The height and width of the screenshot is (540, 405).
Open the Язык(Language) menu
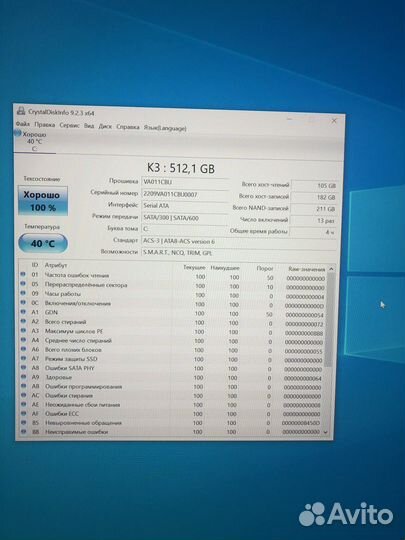coord(165,128)
